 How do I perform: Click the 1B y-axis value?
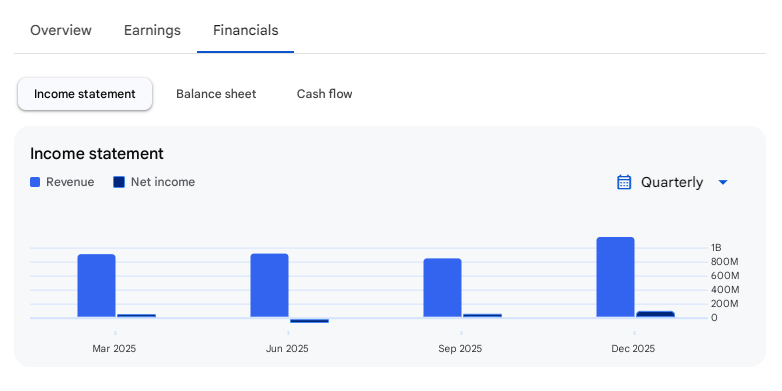[x=716, y=248]
